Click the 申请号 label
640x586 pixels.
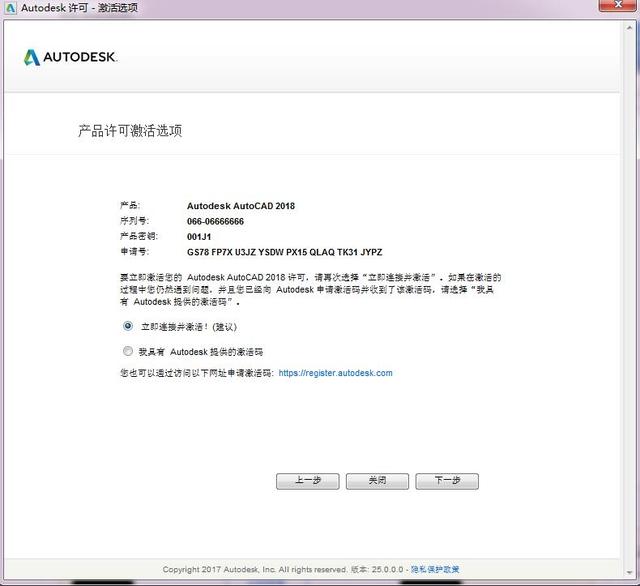[135, 251]
